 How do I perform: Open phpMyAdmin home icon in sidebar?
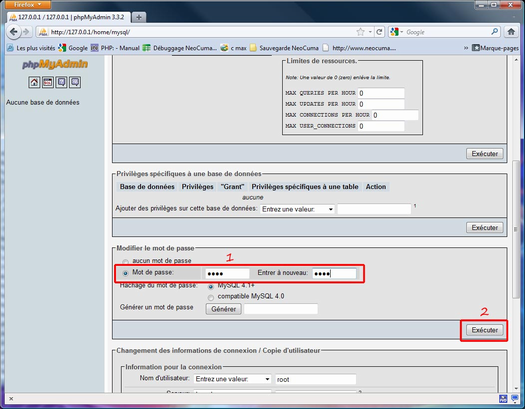(x=34, y=82)
